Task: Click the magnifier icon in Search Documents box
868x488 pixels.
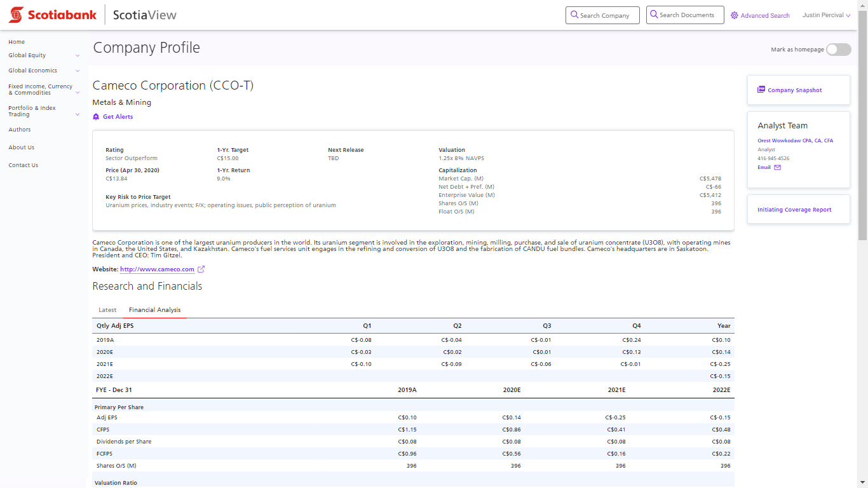Action: [654, 15]
